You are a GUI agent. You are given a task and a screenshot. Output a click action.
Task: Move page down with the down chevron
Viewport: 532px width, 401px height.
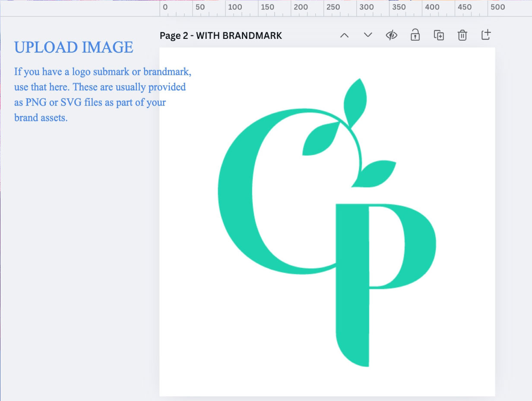368,35
